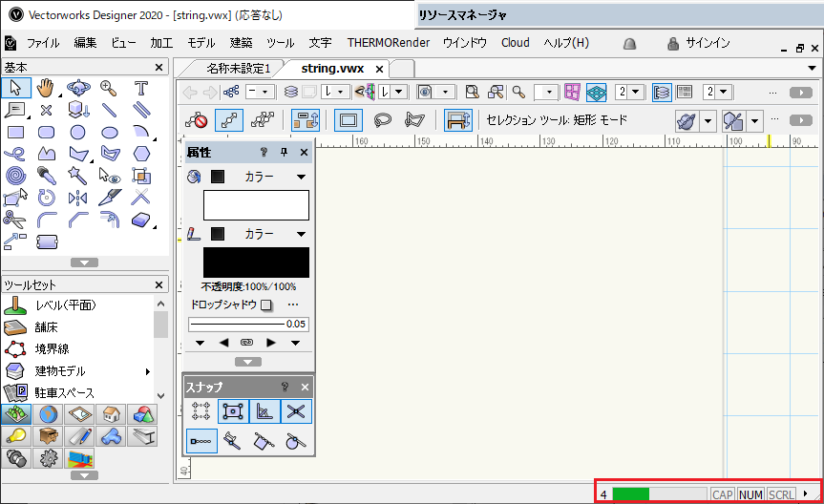The width and height of the screenshot is (824, 504).
Task: Enable Lasso Marquee selection mode
Action: (382, 120)
